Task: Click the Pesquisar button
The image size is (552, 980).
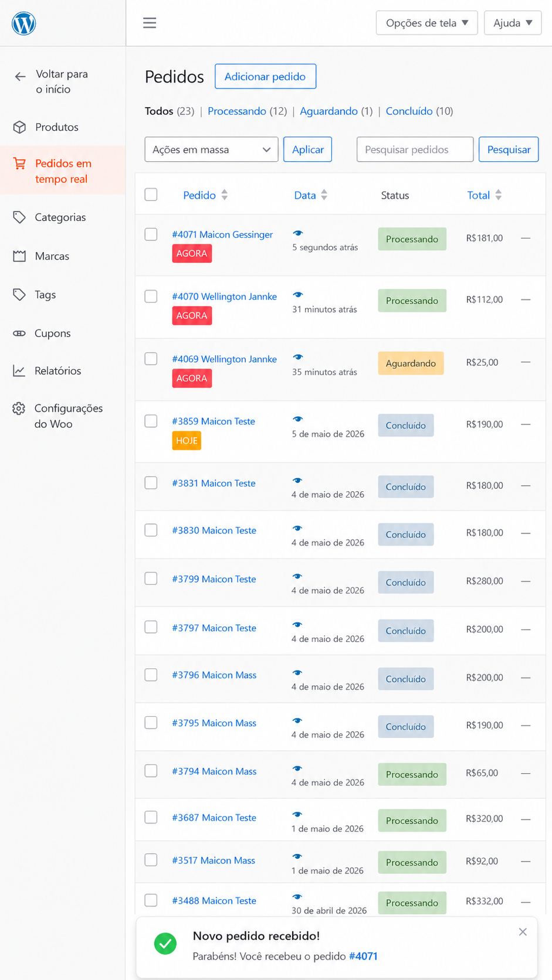Action: coord(509,149)
